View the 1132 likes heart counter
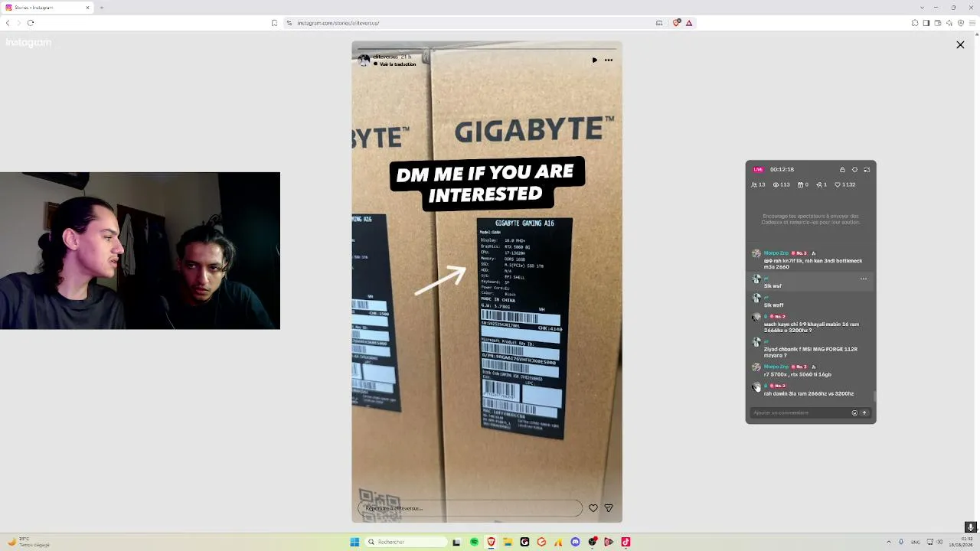This screenshot has width=980, height=551. coord(845,184)
